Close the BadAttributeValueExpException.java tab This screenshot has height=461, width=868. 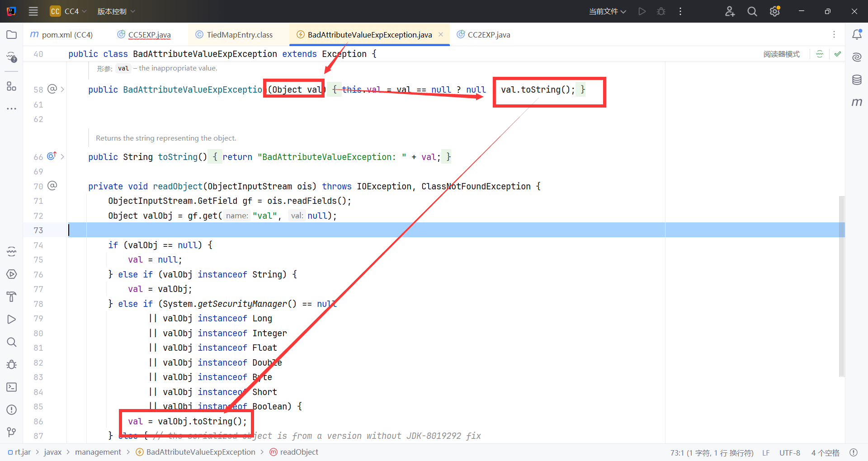point(441,35)
